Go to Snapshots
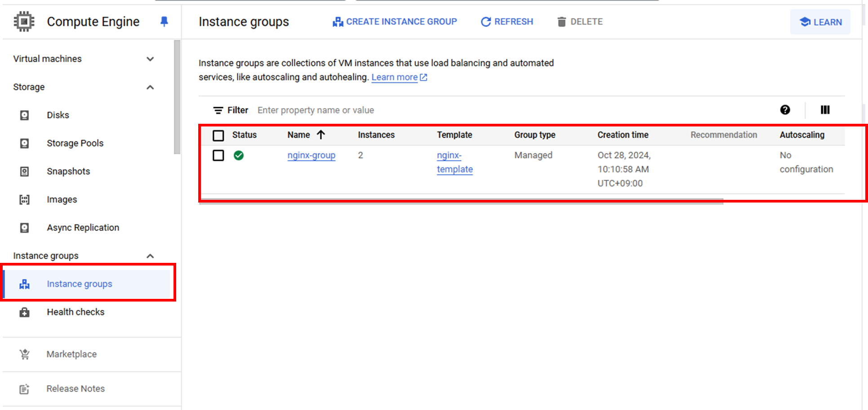 coord(68,171)
